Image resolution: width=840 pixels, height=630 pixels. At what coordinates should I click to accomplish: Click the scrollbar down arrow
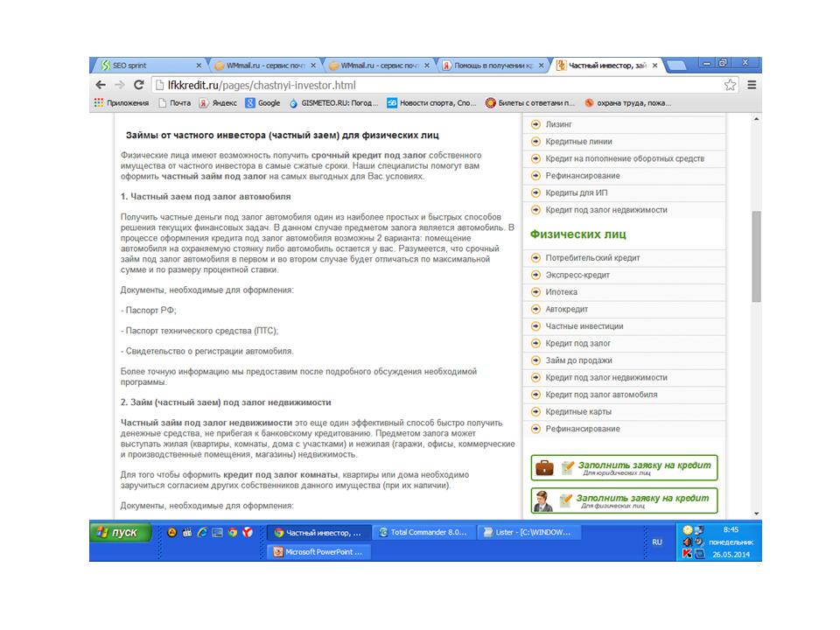[x=756, y=514]
